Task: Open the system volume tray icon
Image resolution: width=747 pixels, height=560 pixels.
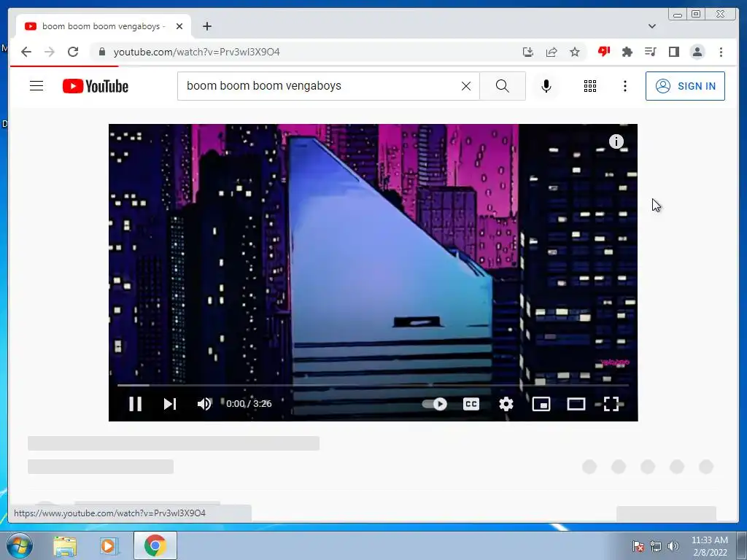Action: [673, 546]
